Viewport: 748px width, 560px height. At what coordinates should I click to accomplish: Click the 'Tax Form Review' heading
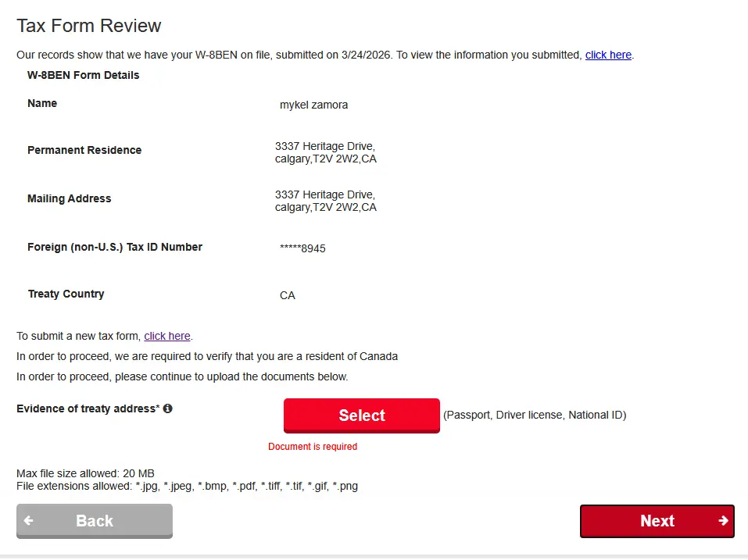click(89, 26)
